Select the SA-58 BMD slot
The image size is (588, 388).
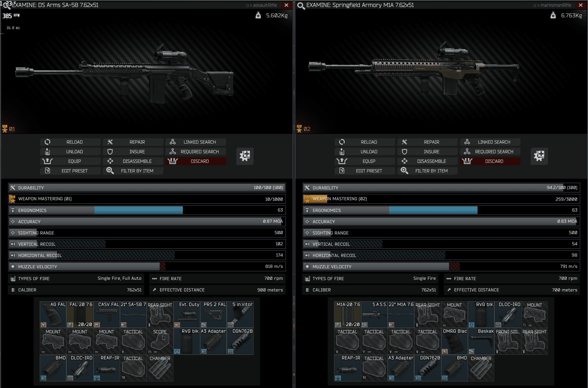coord(53,368)
